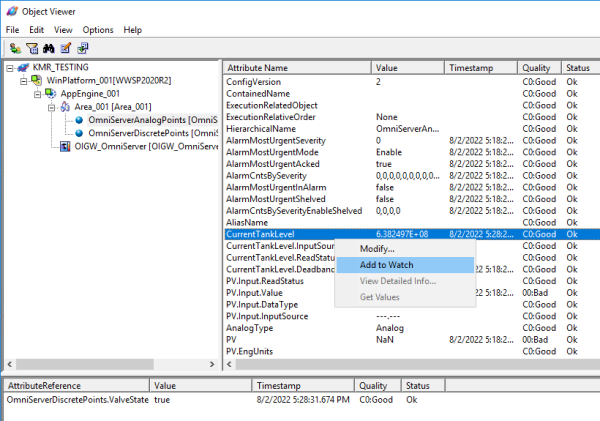Select the HierarchicalName attribute row
600x421 pixels.
[412, 129]
